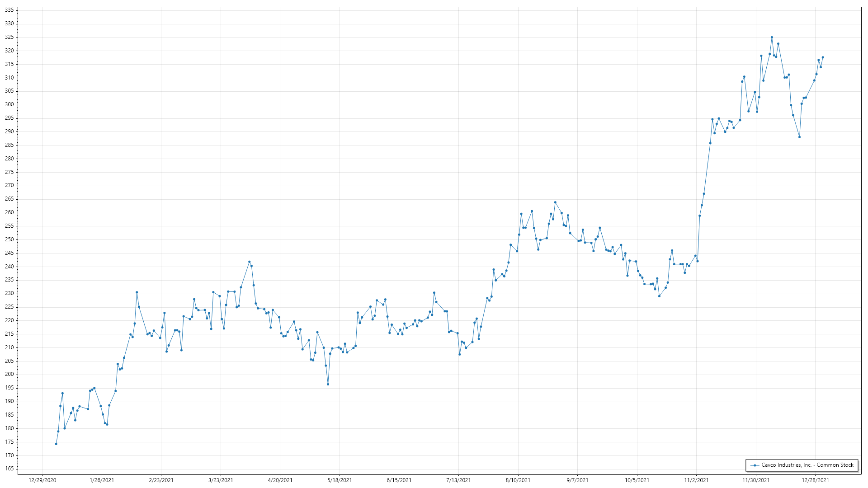Click the 335 value on y-axis
Viewport: 868px width, 488px height.
tap(9, 10)
